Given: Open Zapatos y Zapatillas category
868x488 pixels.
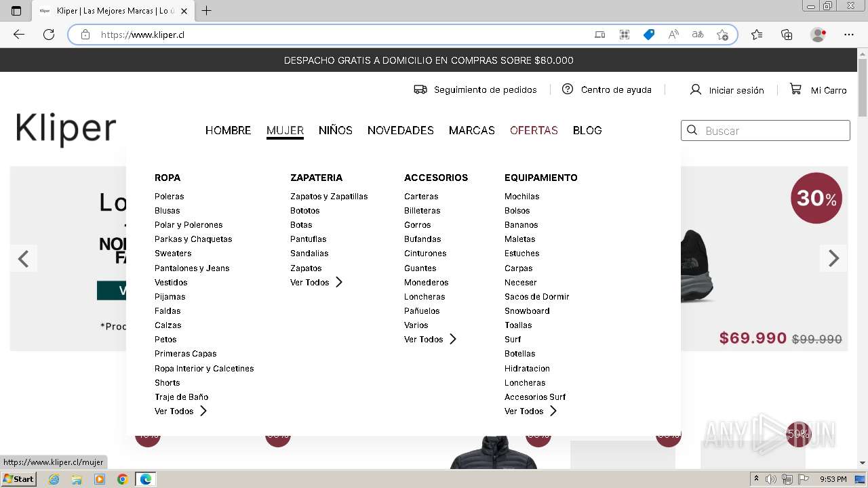Looking at the screenshot, I should tap(329, 197).
